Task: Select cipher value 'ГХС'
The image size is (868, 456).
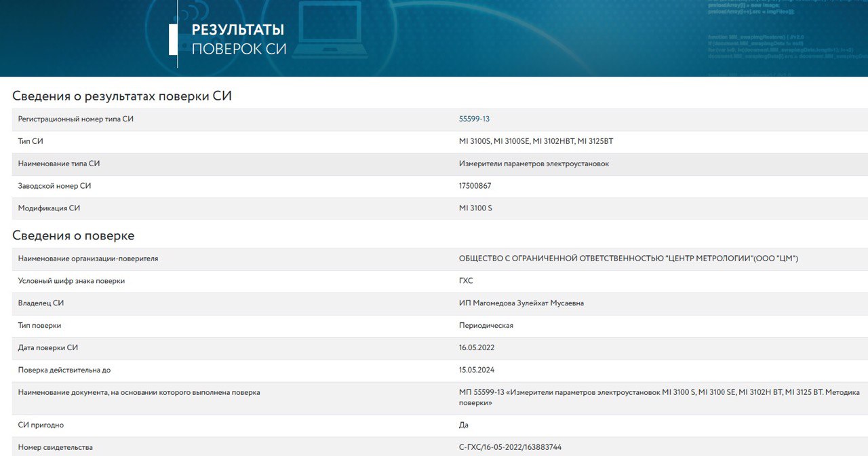Action: click(466, 281)
